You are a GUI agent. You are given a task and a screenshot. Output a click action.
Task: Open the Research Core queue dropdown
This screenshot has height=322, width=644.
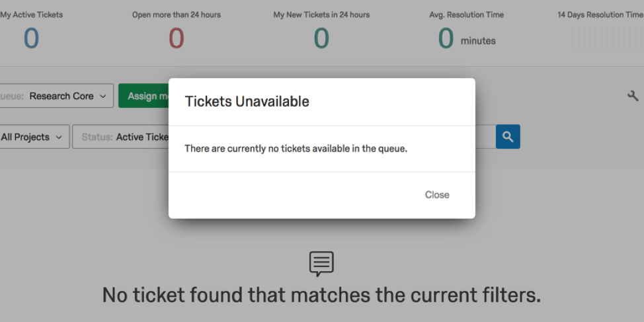click(x=56, y=96)
